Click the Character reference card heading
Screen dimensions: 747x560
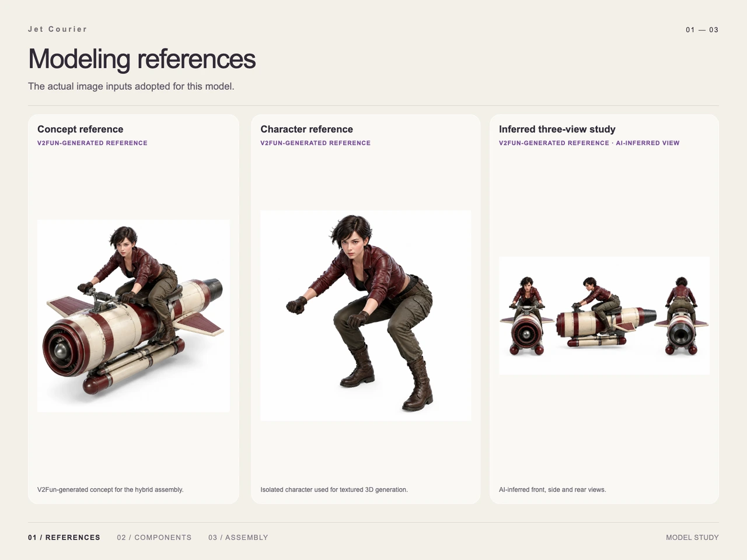307,129
